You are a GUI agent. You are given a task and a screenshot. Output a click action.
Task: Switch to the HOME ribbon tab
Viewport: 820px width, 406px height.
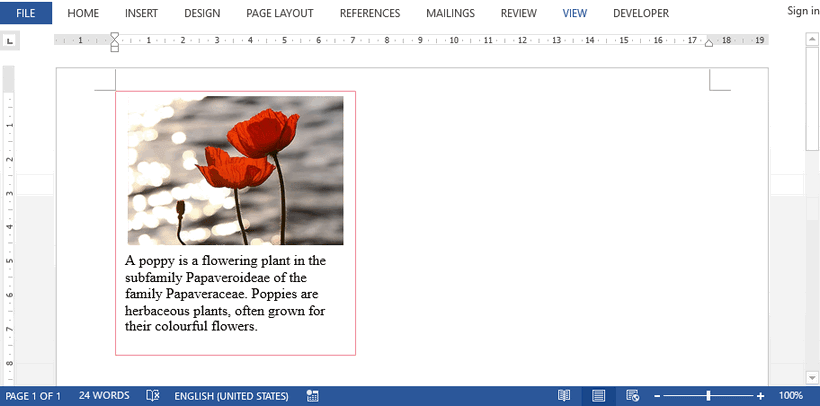point(83,14)
